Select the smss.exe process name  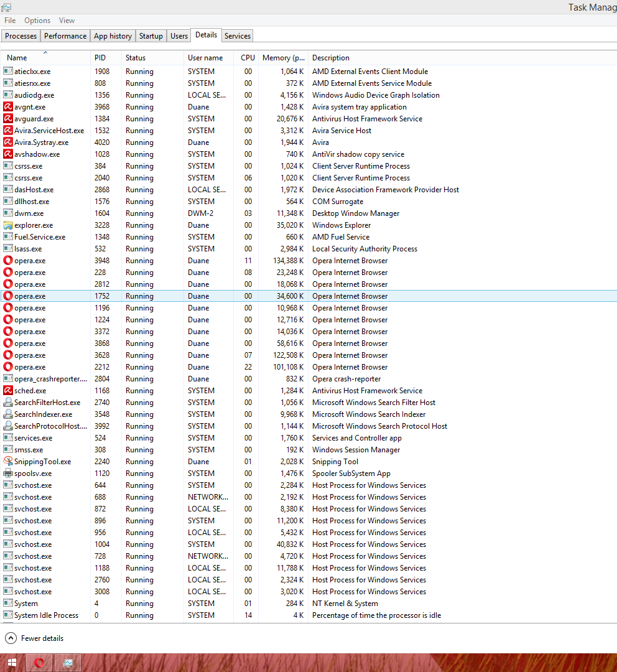point(29,450)
